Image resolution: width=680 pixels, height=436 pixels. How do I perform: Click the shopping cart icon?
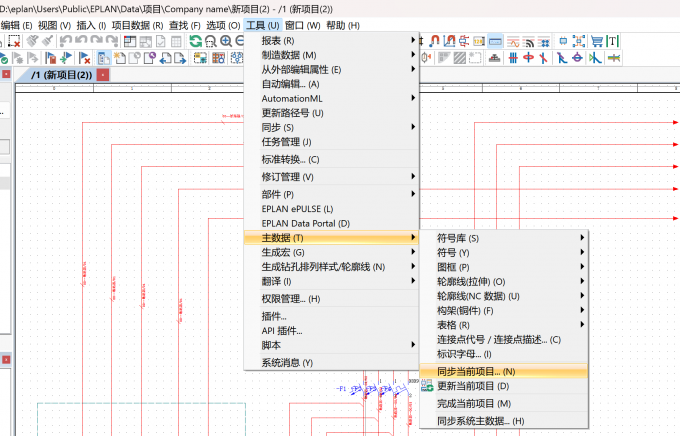click(x=597, y=41)
